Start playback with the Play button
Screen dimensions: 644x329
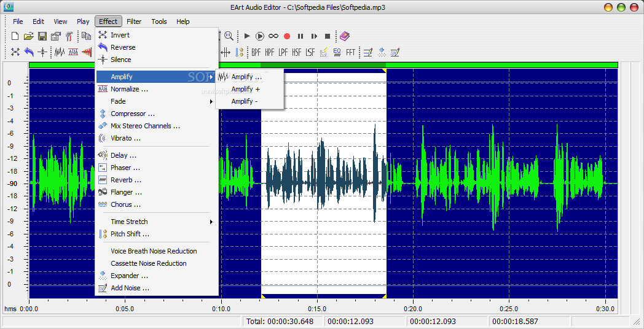click(x=247, y=36)
